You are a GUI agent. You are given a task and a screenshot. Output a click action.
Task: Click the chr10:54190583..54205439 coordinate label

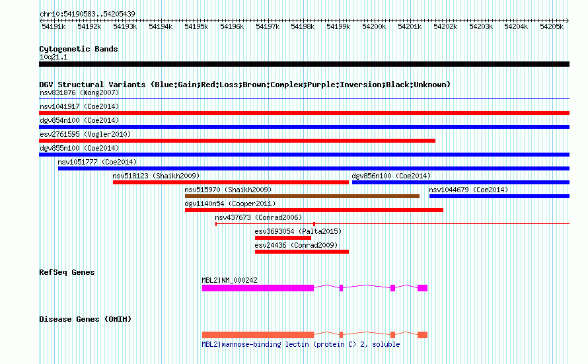point(87,14)
